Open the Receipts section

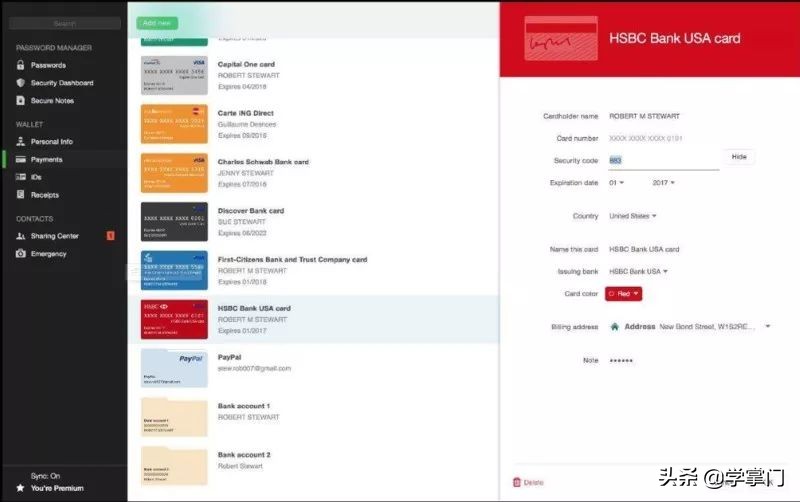pos(45,194)
